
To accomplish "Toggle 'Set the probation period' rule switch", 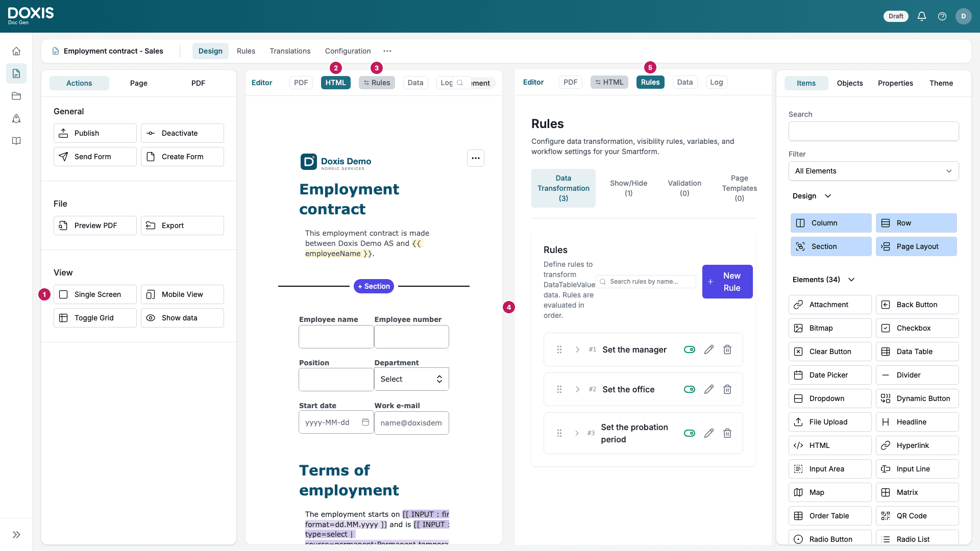I will coord(690,433).
